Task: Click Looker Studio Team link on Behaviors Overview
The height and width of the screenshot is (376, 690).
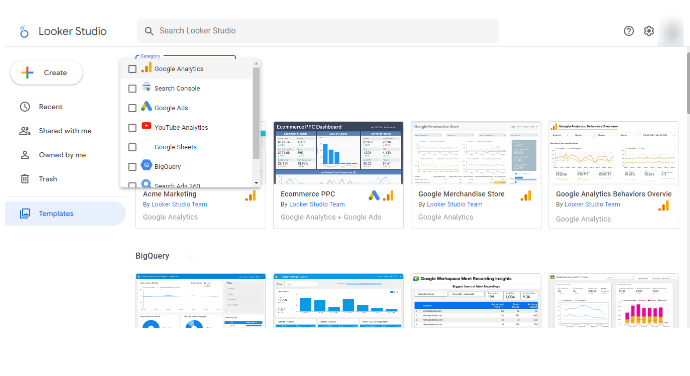Action: pos(592,204)
